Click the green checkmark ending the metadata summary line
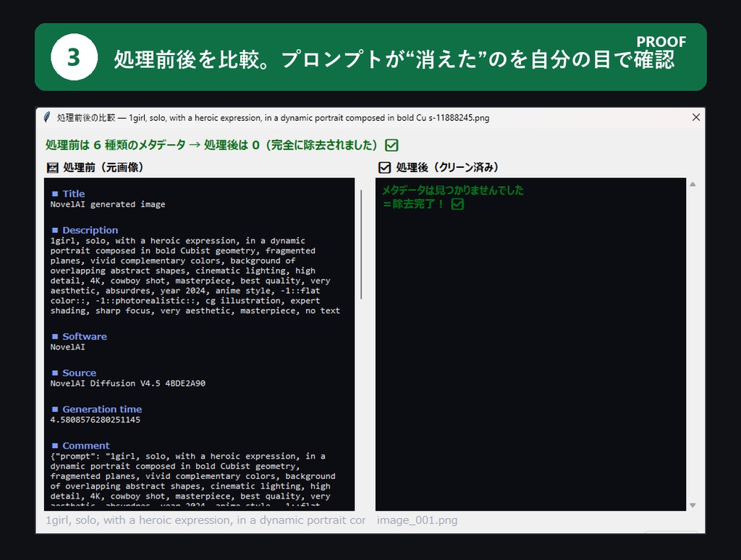 391,145
